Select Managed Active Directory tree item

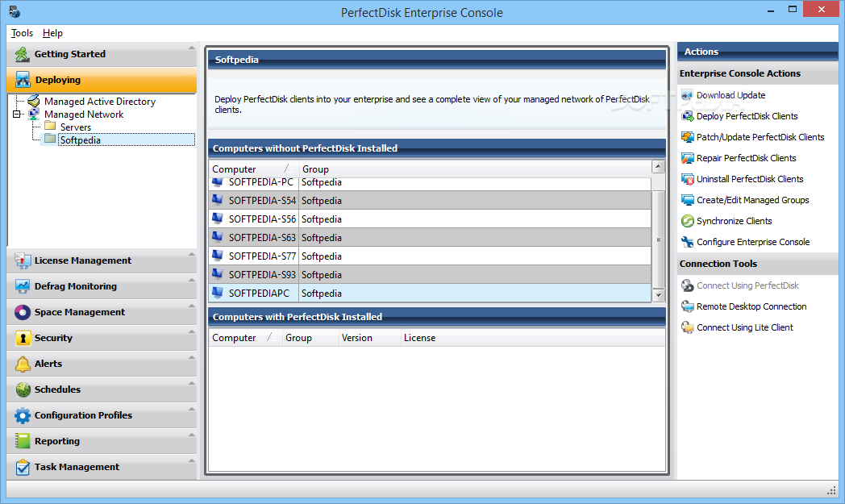[100, 102]
